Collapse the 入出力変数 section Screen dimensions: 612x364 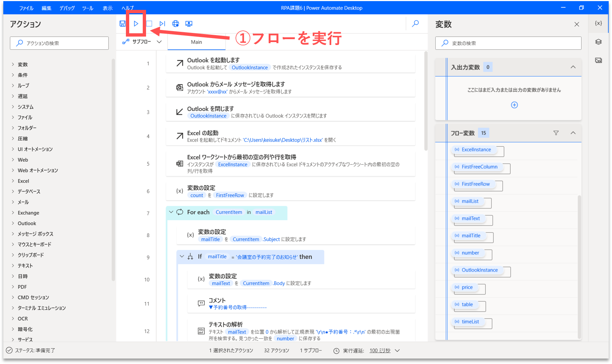pos(573,67)
